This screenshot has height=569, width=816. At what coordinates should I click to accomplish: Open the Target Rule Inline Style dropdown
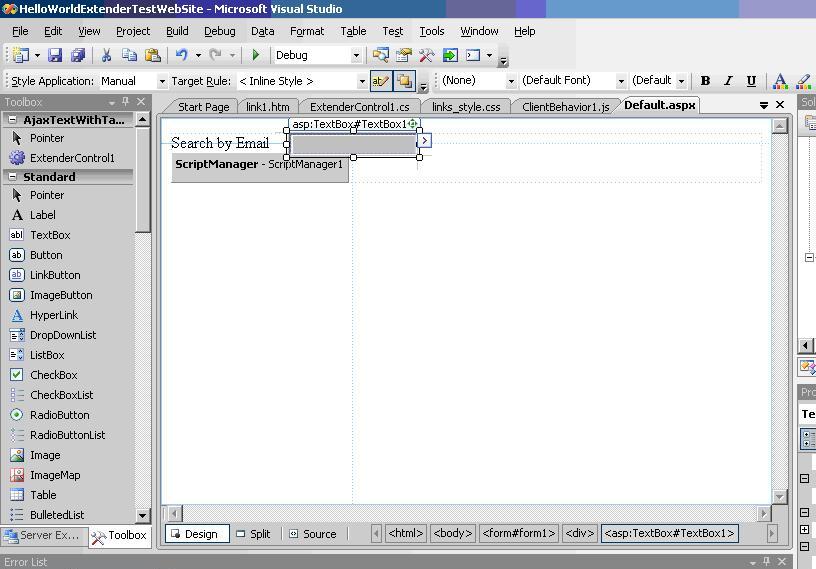362,82
